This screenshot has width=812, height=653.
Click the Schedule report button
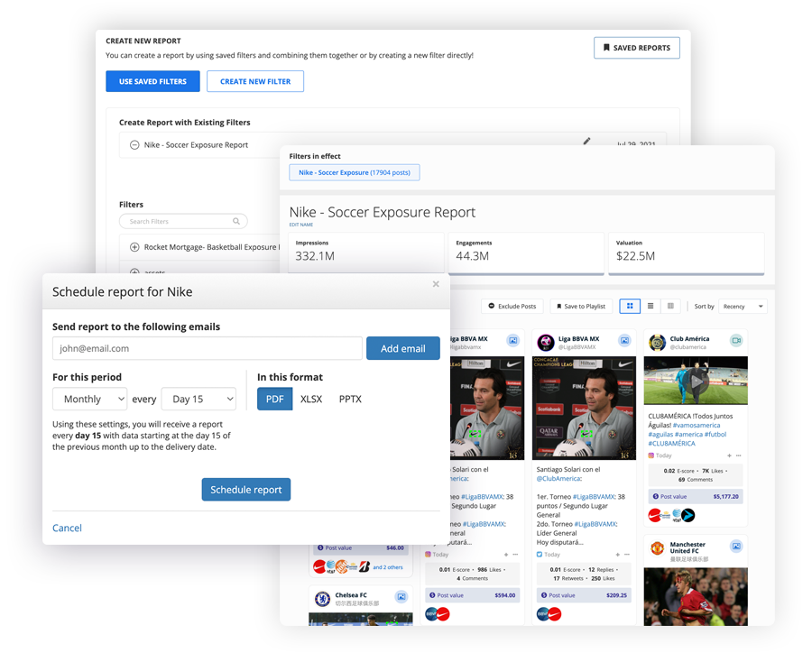(245, 490)
